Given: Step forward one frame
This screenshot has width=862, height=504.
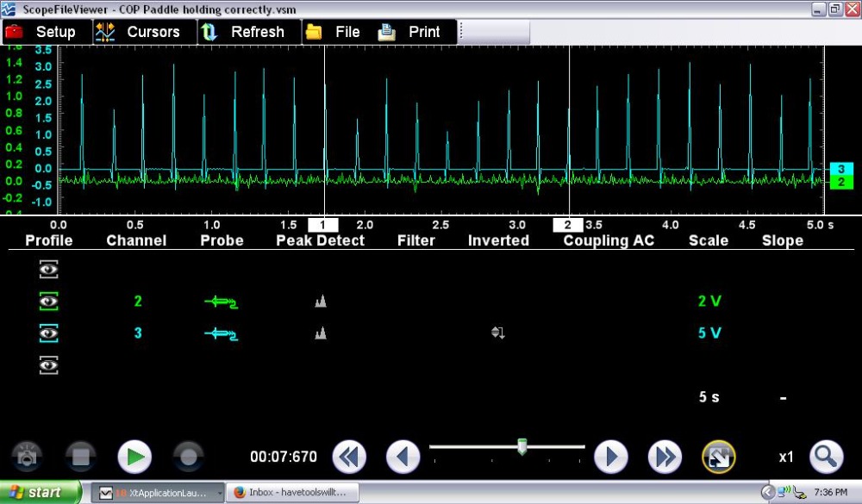Looking at the screenshot, I should click(x=611, y=457).
